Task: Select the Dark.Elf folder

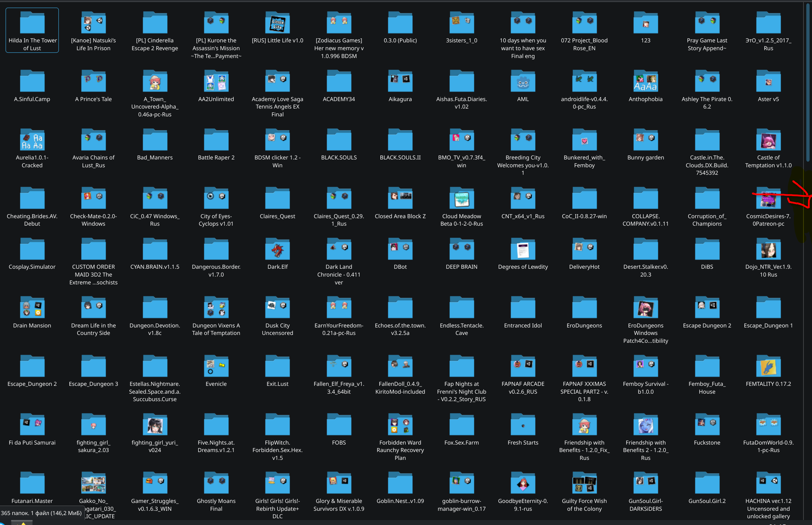Action: pyautogui.click(x=278, y=250)
